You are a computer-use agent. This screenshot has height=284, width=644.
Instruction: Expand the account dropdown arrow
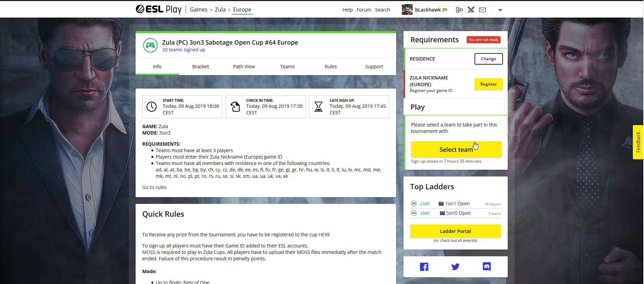point(500,10)
